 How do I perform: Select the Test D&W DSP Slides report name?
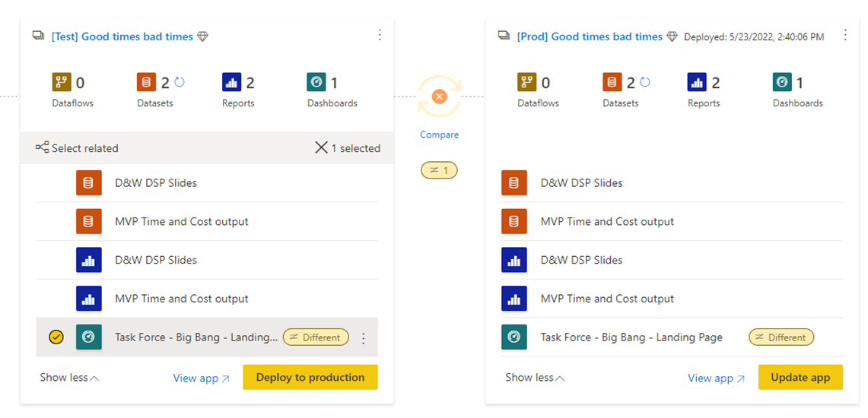click(x=156, y=260)
